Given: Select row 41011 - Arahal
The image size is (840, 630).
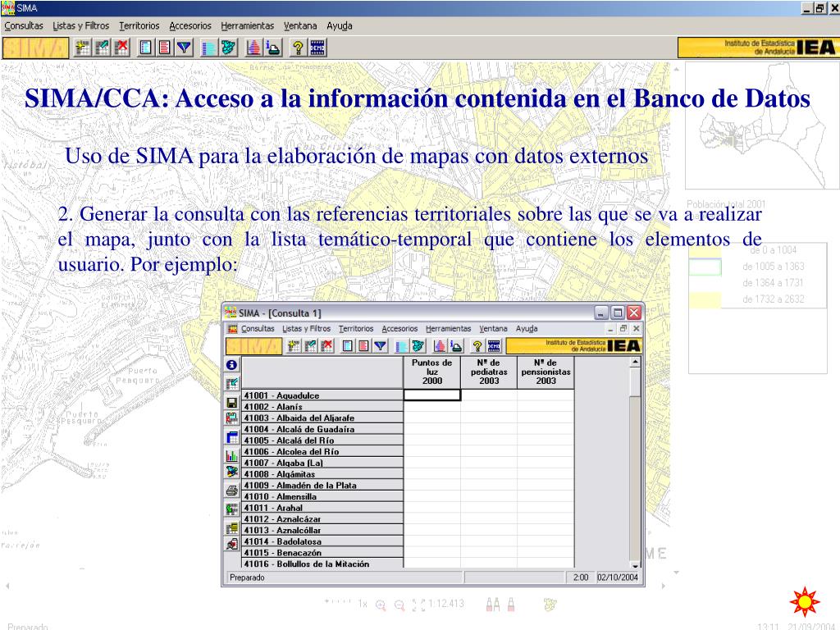Looking at the screenshot, I should coord(322,508).
